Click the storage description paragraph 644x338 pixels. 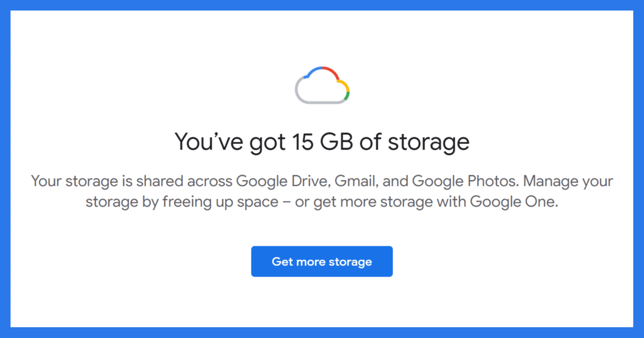click(322, 191)
